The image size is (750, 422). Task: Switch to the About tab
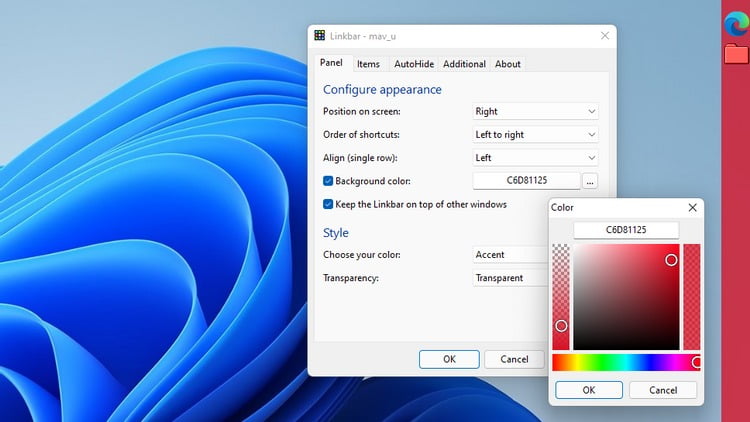(x=507, y=64)
